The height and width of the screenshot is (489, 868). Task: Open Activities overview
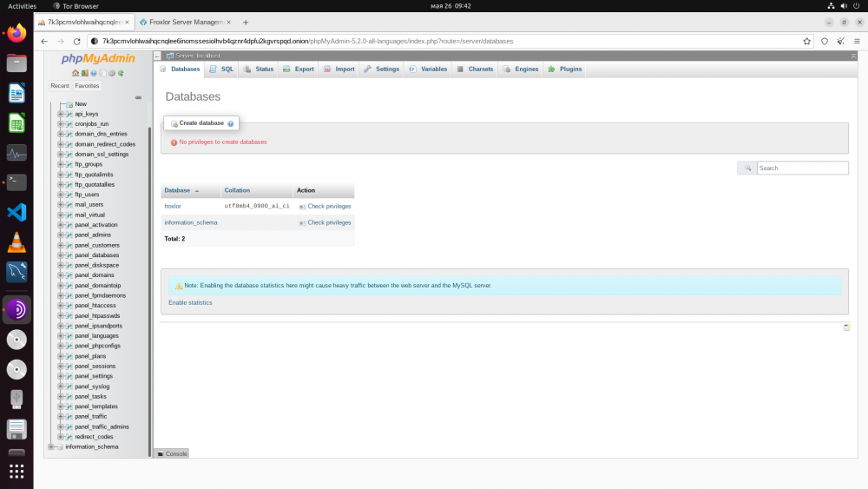pyautogui.click(x=23, y=6)
